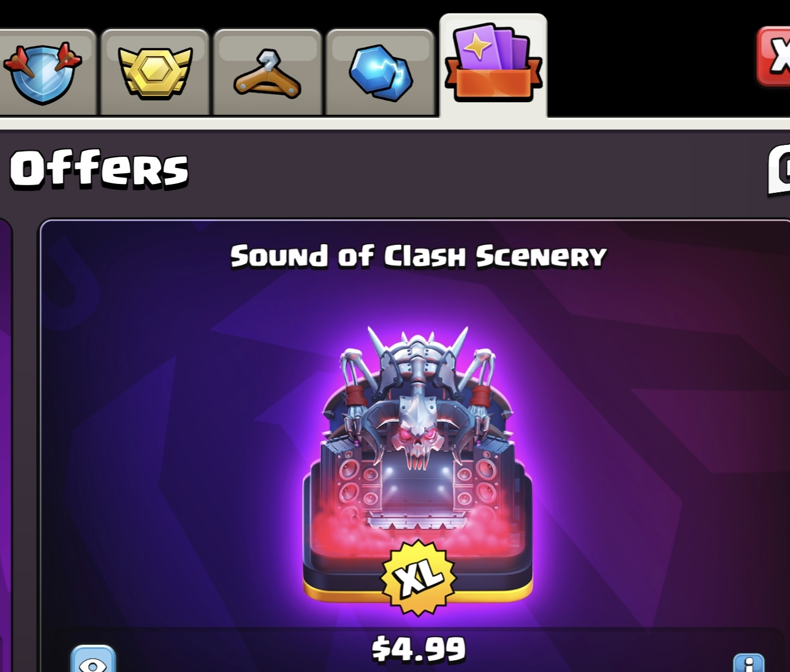Select the purple cards Offers tab
790x672 pixels.
pos(493,65)
